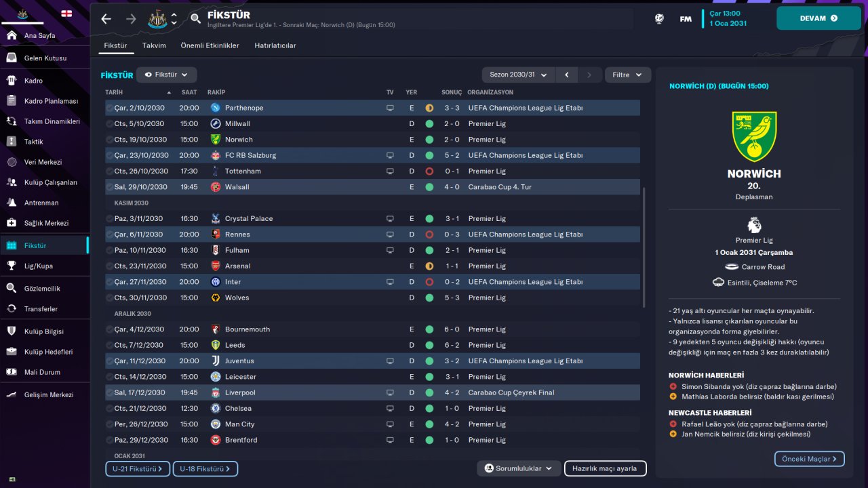
Task: Open U-21 Fikstürü
Action: (138, 468)
